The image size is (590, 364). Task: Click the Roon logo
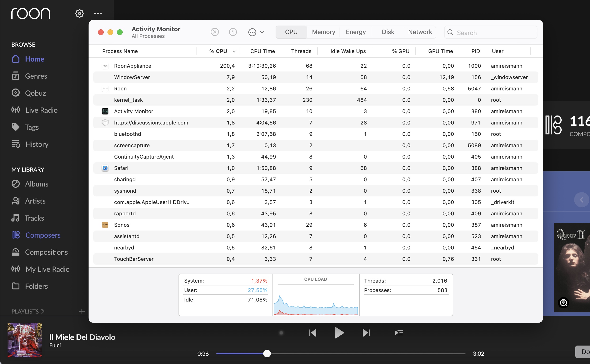pos(31,13)
